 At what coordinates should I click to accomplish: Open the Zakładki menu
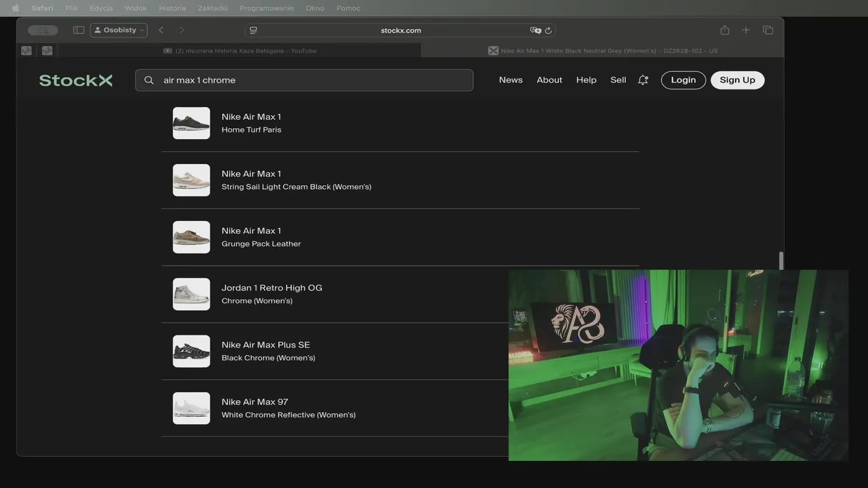pos(213,8)
